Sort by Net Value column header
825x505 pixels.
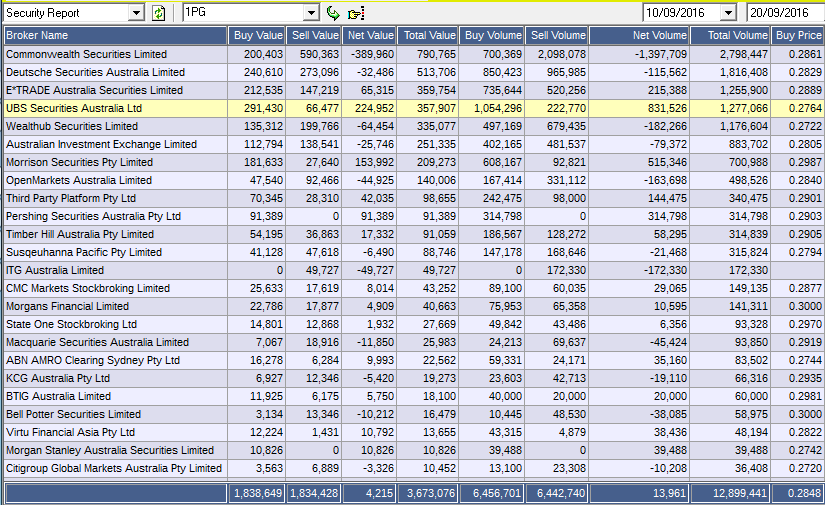pyautogui.click(x=369, y=35)
